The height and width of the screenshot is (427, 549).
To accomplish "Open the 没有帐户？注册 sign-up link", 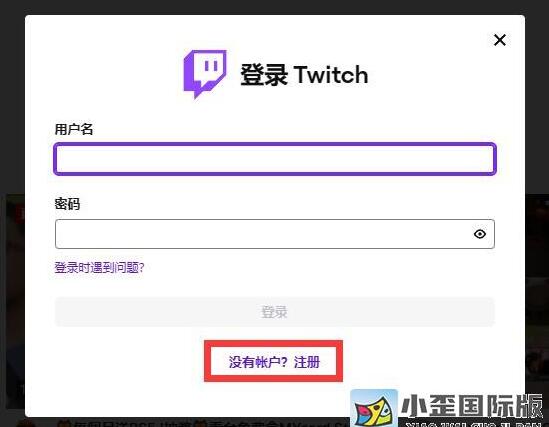I will [274, 362].
